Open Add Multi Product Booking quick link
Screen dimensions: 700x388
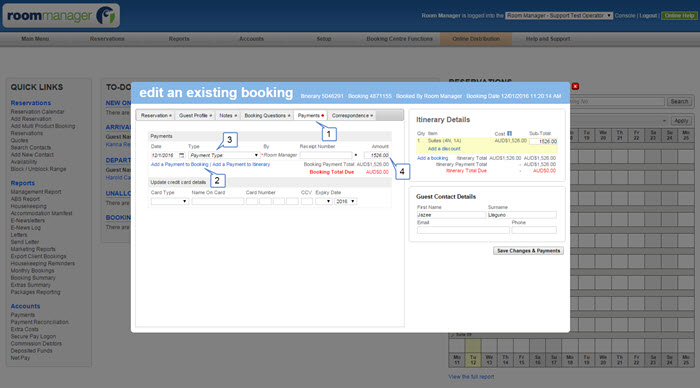[x=43, y=126]
